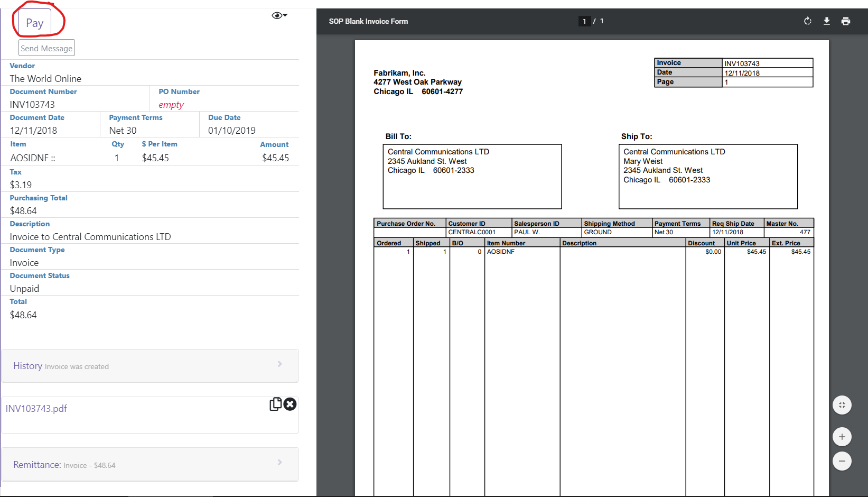Select the SOP Blank Invoice Form title
Image resolution: width=868 pixels, height=497 pixels.
[368, 21]
